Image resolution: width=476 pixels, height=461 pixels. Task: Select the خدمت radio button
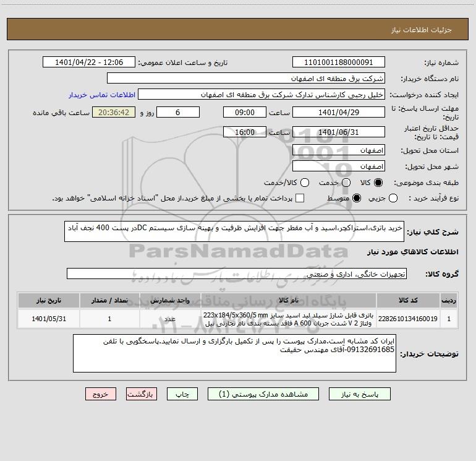tap(346, 183)
